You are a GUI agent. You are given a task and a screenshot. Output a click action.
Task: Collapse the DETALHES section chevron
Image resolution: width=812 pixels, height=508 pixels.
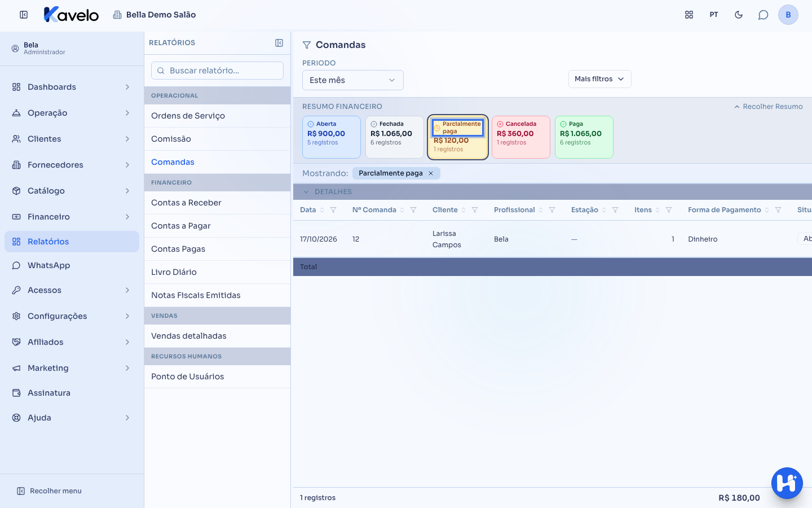click(x=306, y=192)
